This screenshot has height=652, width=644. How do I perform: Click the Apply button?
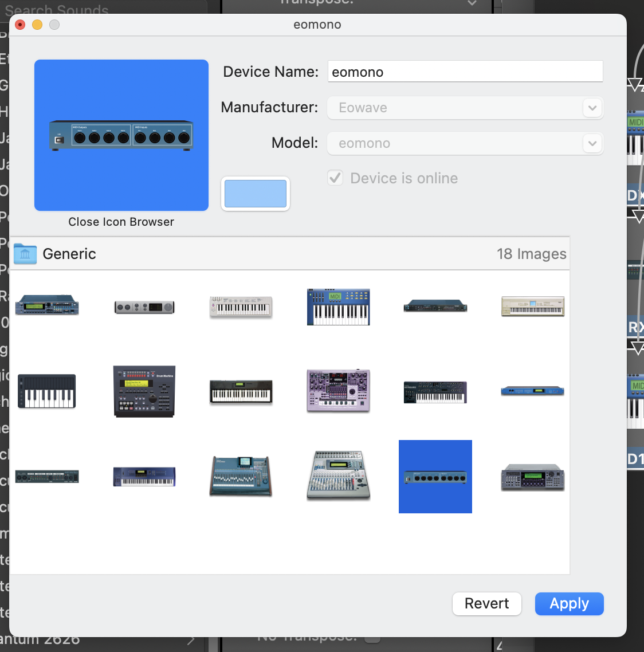[x=569, y=603]
